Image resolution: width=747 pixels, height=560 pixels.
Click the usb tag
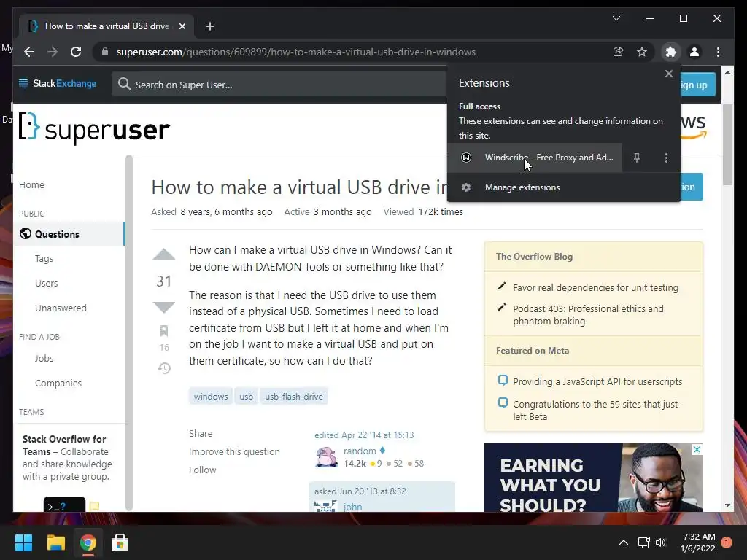[247, 396]
